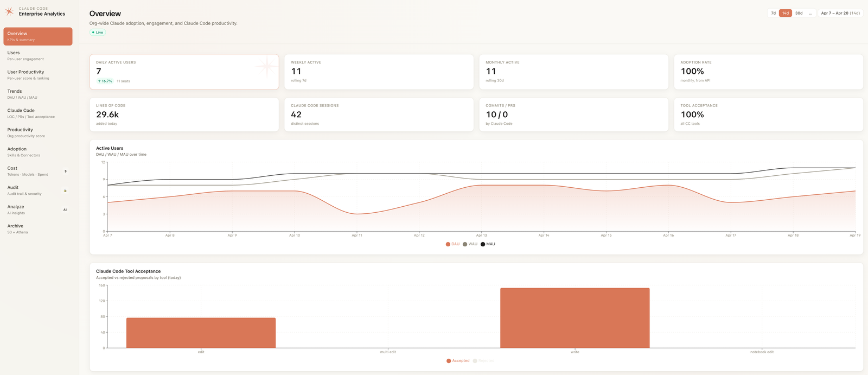This screenshot has height=375, width=868.
Task: Click the 'Active Users' chart title
Action: 110,148
